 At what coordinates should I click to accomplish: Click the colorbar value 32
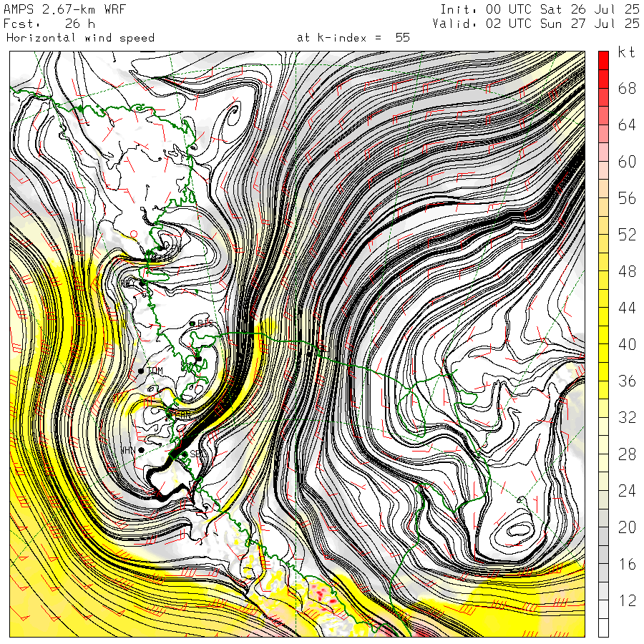click(x=627, y=417)
